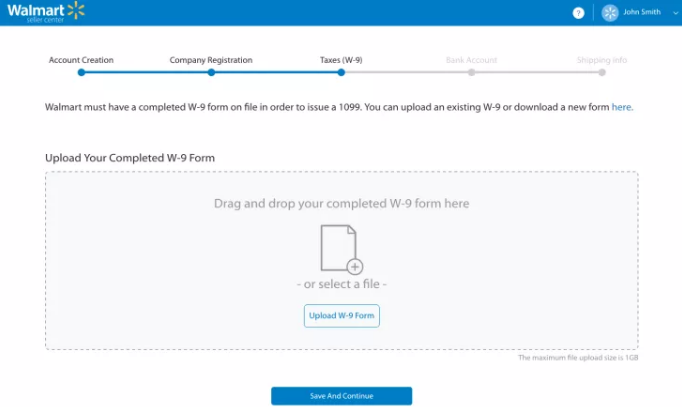The height and width of the screenshot is (407, 682).
Task: Select the Taxes (W-9) step
Action: [341, 60]
